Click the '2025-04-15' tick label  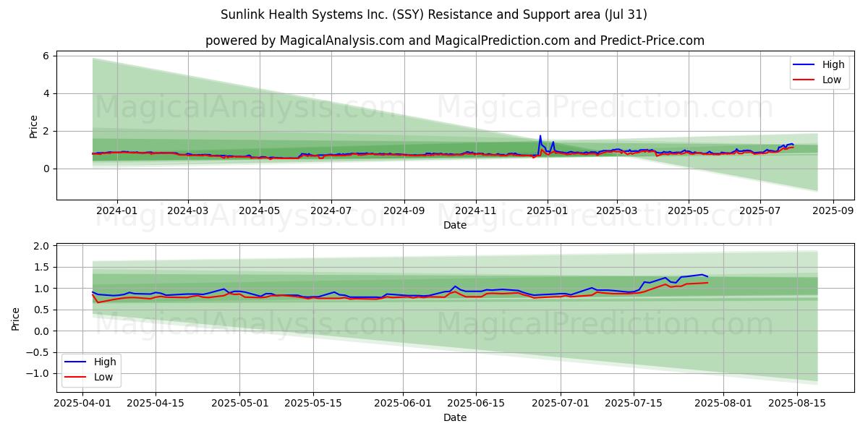[x=155, y=403]
